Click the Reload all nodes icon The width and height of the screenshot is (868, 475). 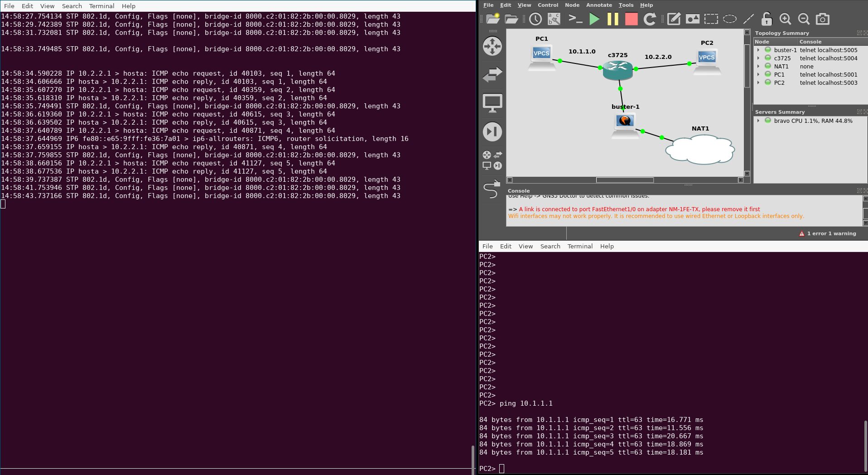coord(650,19)
